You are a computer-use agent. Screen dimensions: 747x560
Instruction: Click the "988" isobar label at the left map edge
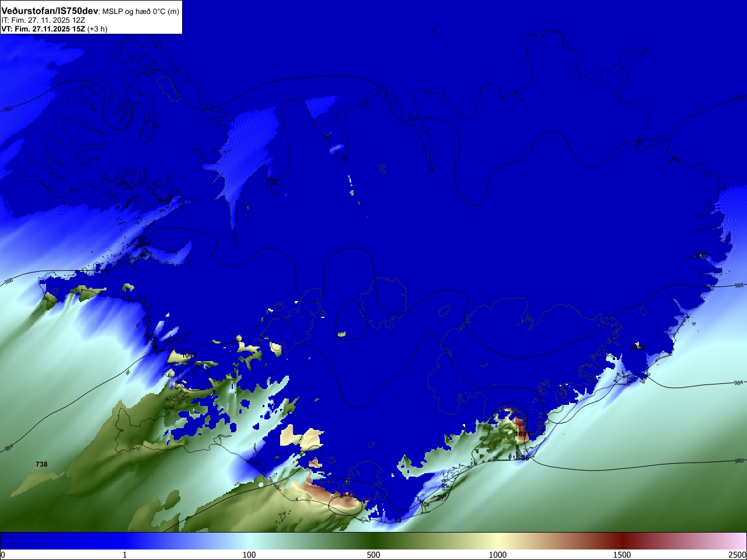point(8,281)
